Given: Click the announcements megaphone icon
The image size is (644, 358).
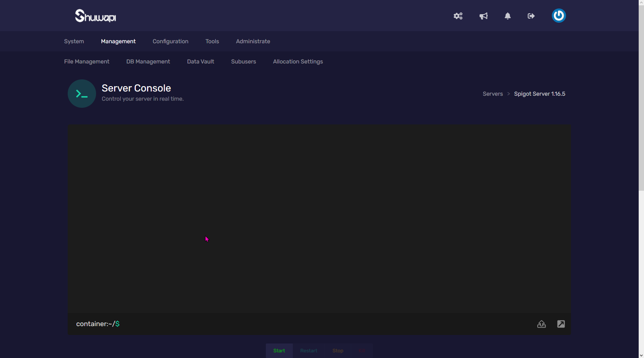Looking at the screenshot, I should pyautogui.click(x=483, y=16).
